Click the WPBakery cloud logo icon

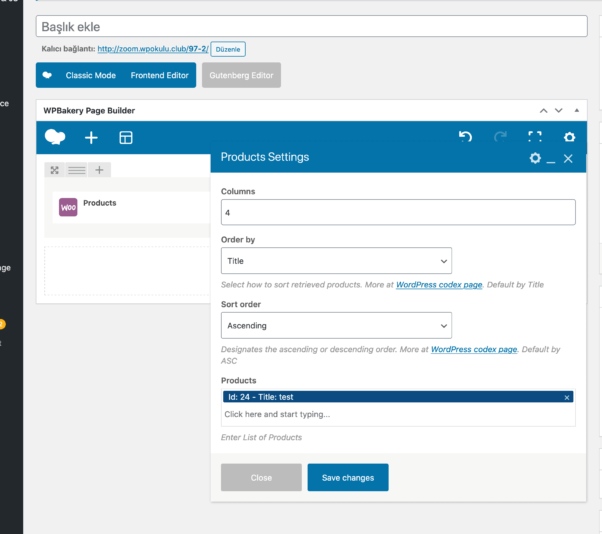55,137
